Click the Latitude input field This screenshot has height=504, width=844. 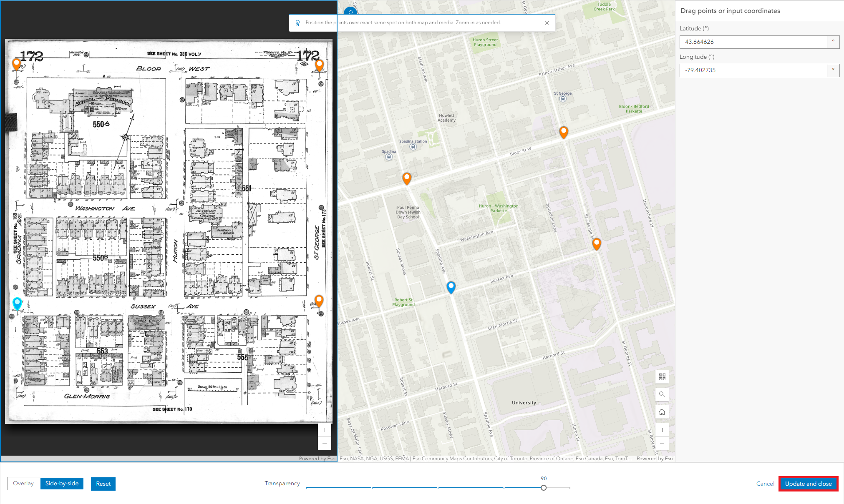753,41
